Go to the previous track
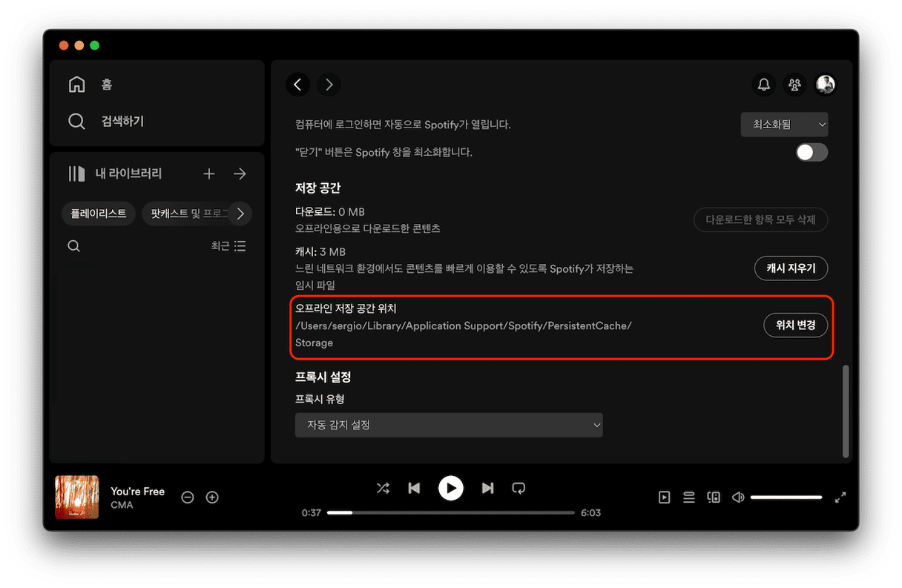The image size is (902, 588). point(415,488)
